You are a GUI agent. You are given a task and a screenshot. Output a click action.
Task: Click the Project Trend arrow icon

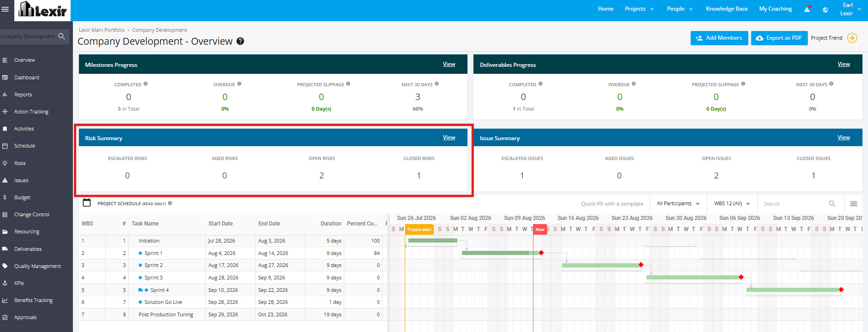click(852, 38)
